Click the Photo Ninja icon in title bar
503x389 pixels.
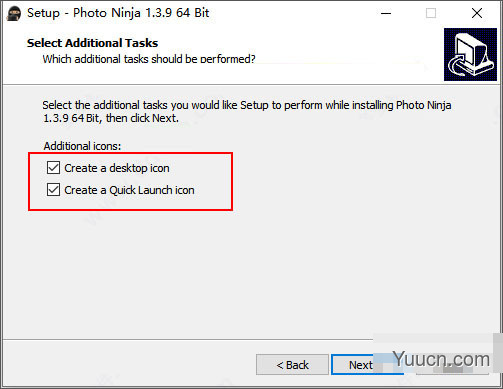point(14,13)
